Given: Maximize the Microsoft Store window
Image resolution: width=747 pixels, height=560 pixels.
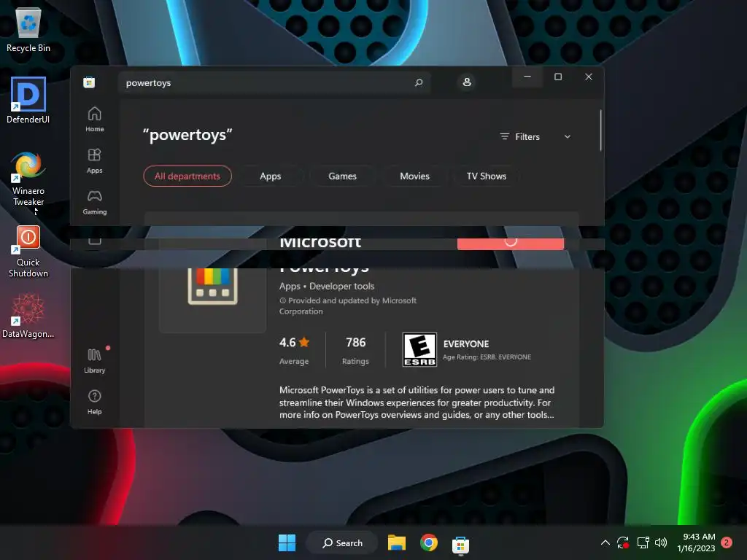Looking at the screenshot, I should [x=558, y=77].
